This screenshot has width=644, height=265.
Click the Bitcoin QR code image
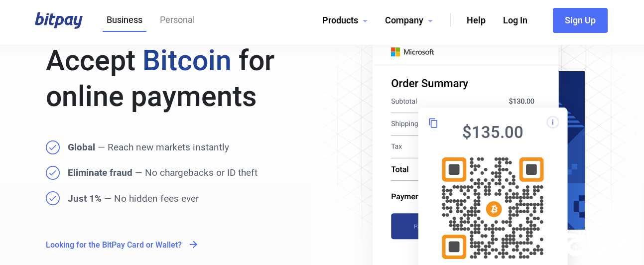click(x=493, y=208)
